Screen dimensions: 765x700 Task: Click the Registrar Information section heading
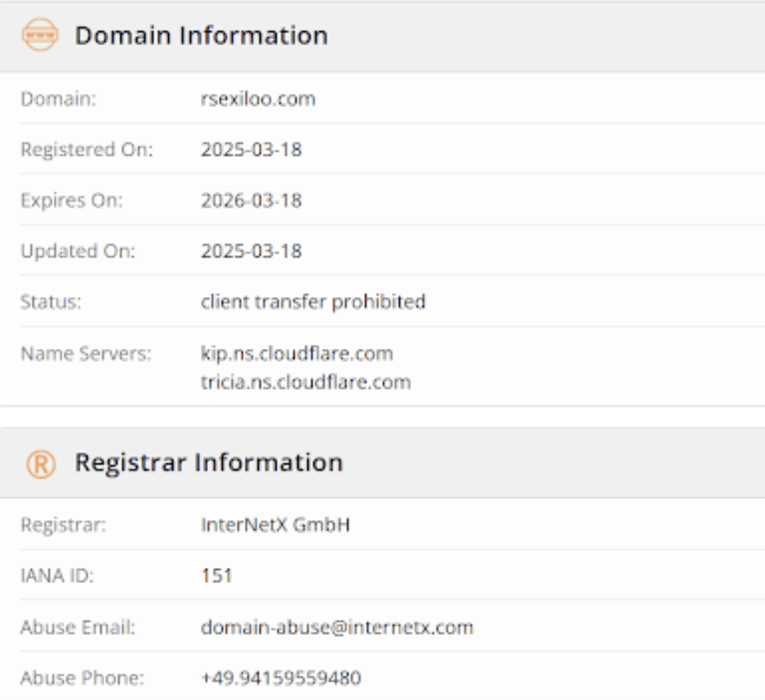pyautogui.click(x=208, y=463)
